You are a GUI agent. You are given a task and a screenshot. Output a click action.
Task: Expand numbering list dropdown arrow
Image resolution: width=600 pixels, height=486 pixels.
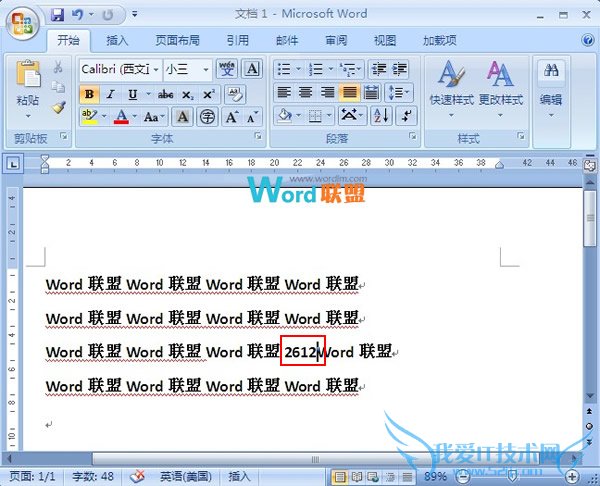coord(330,69)
